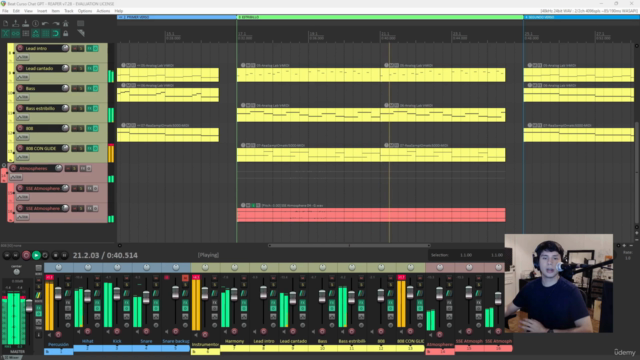
Task: Record-arm the 808 CON GLIDE track
Action: (x=20, y=148)
